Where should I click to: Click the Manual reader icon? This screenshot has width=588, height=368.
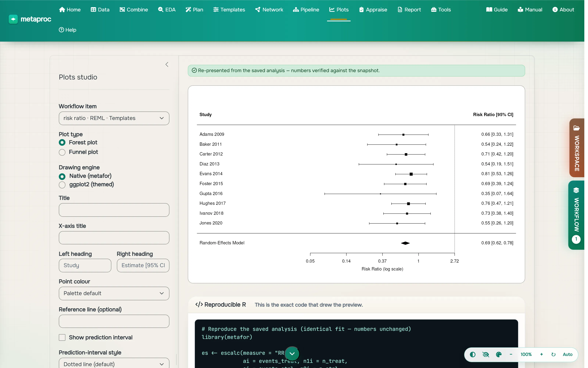click(x=520, y=10)
